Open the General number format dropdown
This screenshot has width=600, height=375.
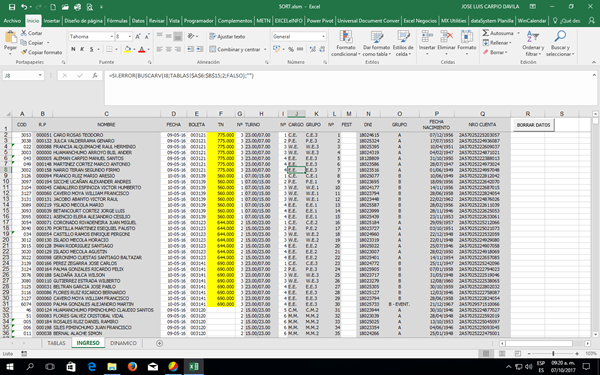coord(324,36)
